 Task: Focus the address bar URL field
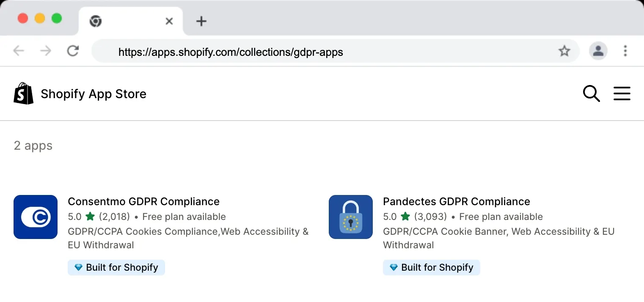(335, 51)
